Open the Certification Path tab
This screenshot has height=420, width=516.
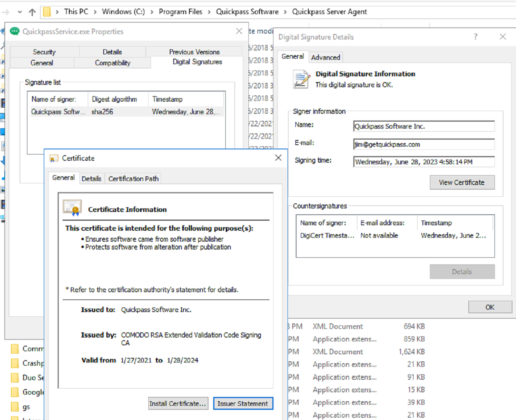tap(133, 179)
